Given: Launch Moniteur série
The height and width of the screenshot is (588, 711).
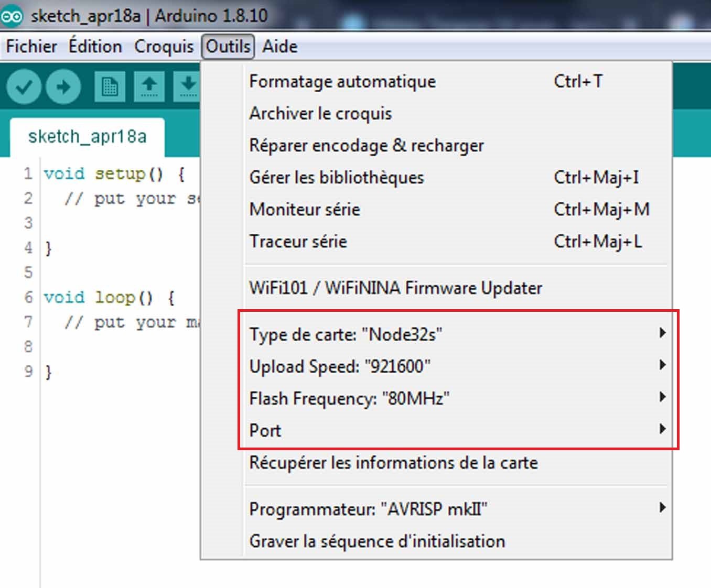Looking at the screenshot, I should pyautogui.click(x=458, y=209).
